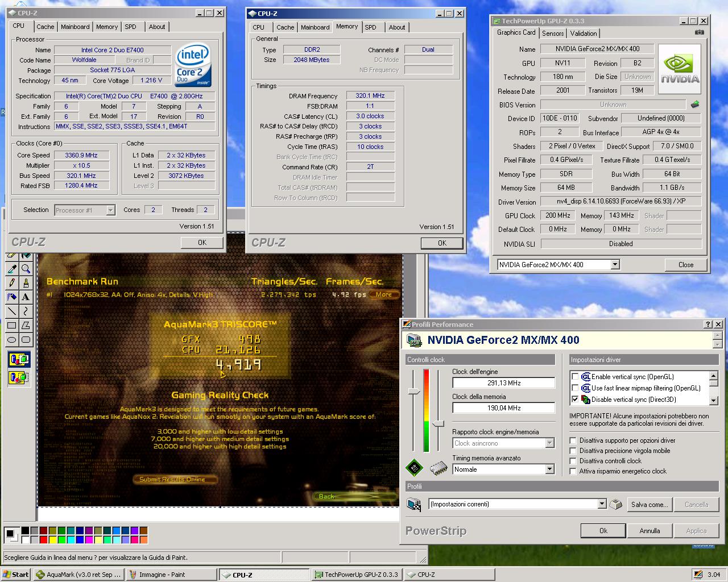This screenshot has width=728, height=582.
Task: Select the Pick Color eyedropper tool in Paint
Action: pos(11,269)
